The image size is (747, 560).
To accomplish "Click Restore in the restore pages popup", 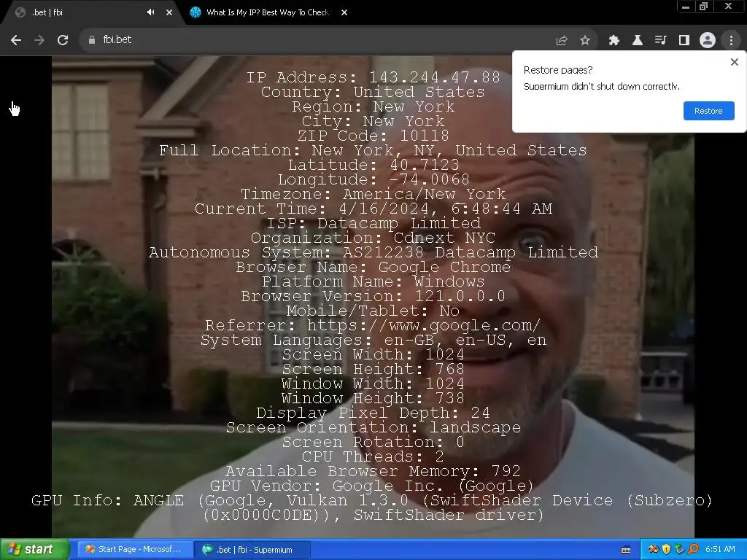I will (708, 111).
